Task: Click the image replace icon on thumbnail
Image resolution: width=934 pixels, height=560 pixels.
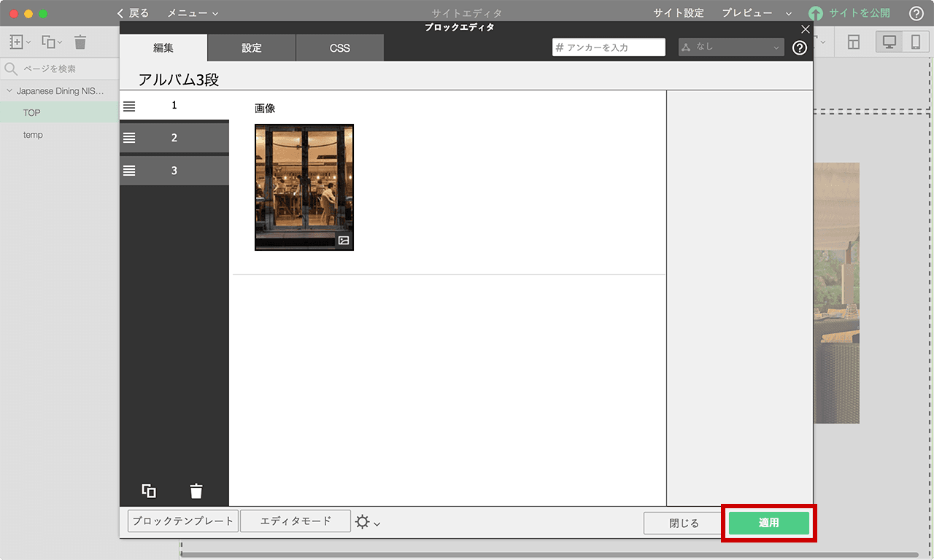Action: click(344, 240)
